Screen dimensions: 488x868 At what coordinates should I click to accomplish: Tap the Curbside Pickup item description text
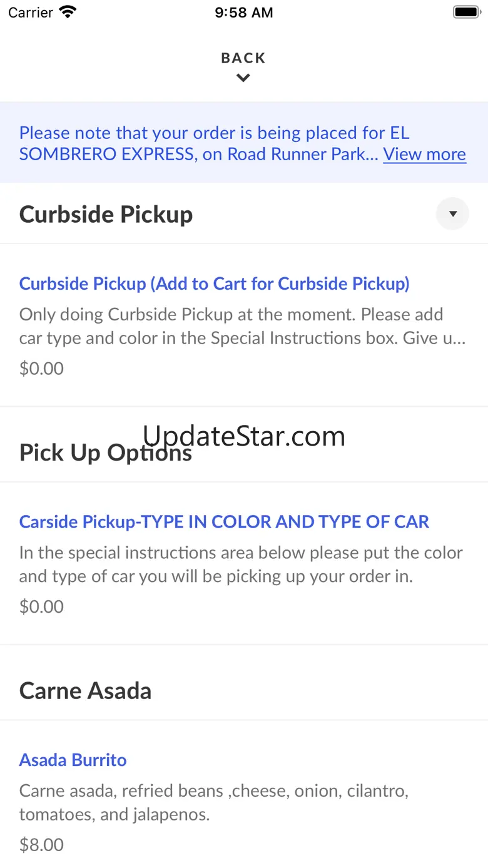pos(243,326)
